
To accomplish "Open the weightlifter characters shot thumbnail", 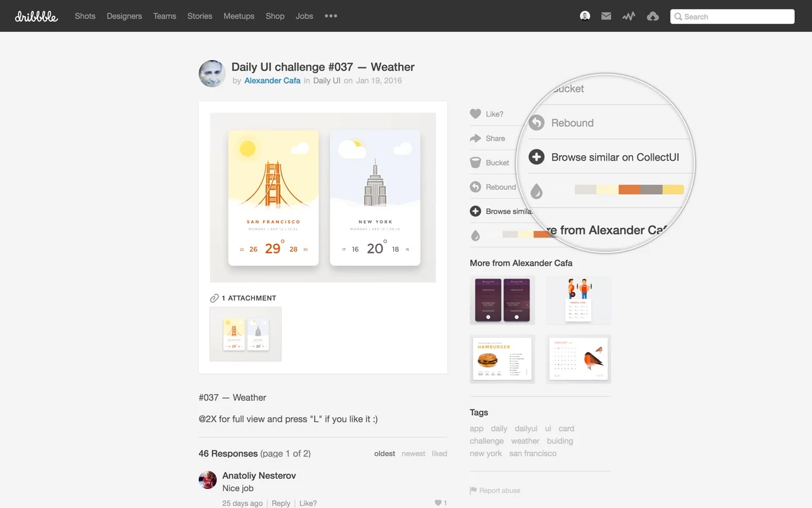I will 579,300.
